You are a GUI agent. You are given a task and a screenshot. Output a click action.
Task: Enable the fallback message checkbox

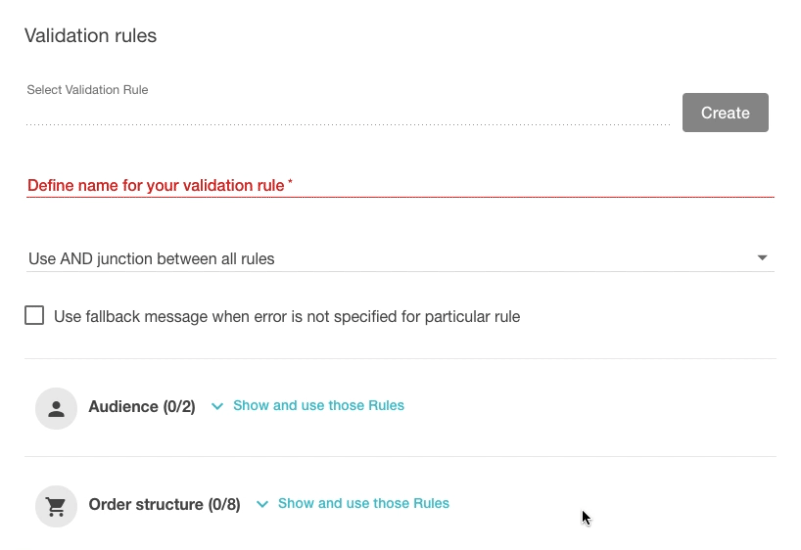pyautogui.click(x=35, y=316)
